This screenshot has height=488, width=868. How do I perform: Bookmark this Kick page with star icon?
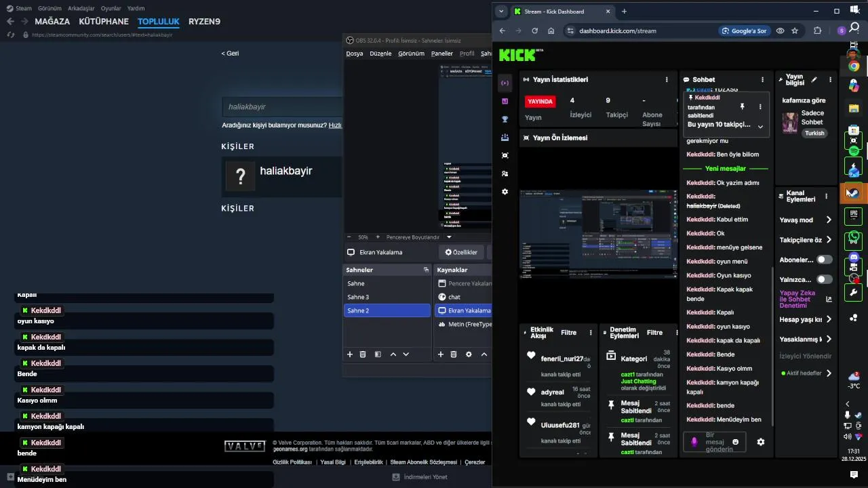795,30
